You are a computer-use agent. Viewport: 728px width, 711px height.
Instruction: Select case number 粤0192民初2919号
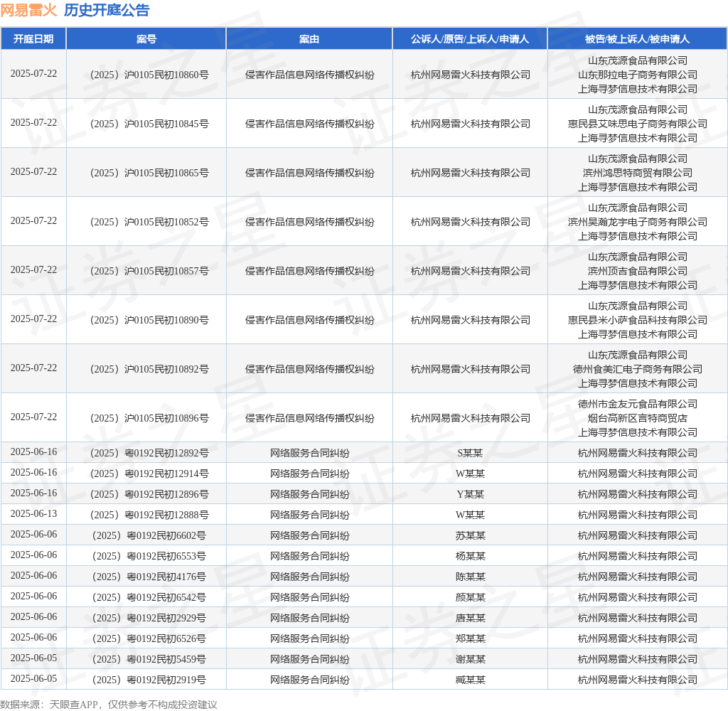point(149,680)
